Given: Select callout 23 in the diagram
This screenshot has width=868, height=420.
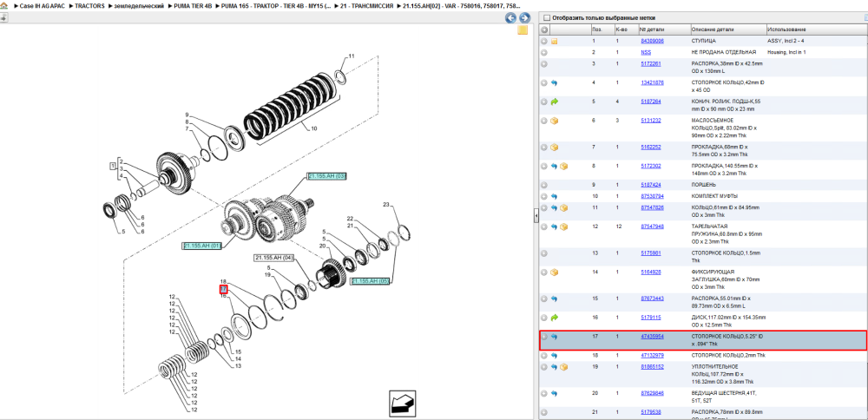Looking at the screenshot, I should tap(386, 205).
